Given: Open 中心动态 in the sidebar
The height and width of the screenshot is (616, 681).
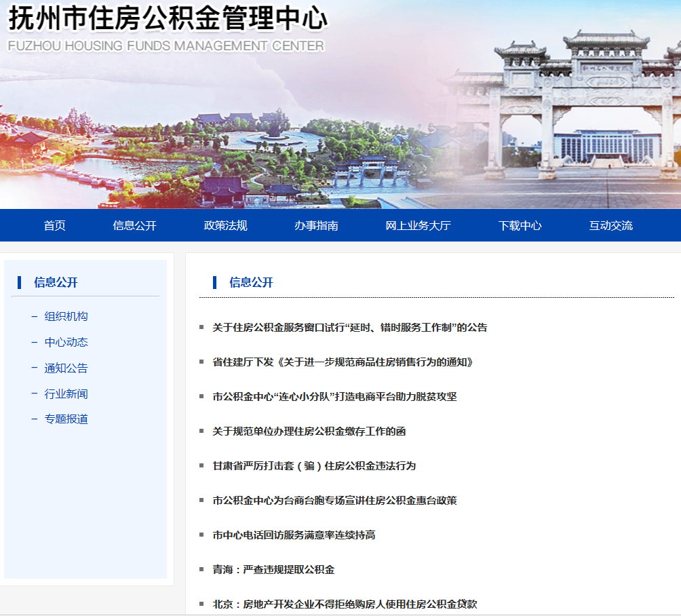Looking at the screenshot, I should pos(66,343).
